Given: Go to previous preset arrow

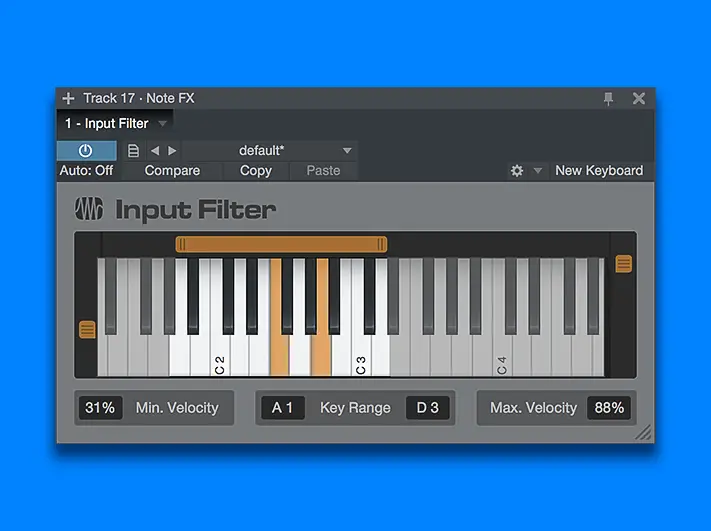Looking at the screenshot, I should pos(155,151).
